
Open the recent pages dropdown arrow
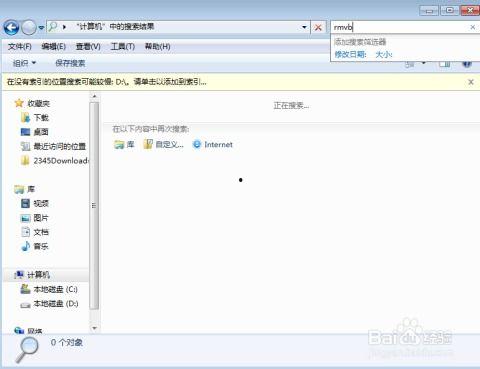41,28
